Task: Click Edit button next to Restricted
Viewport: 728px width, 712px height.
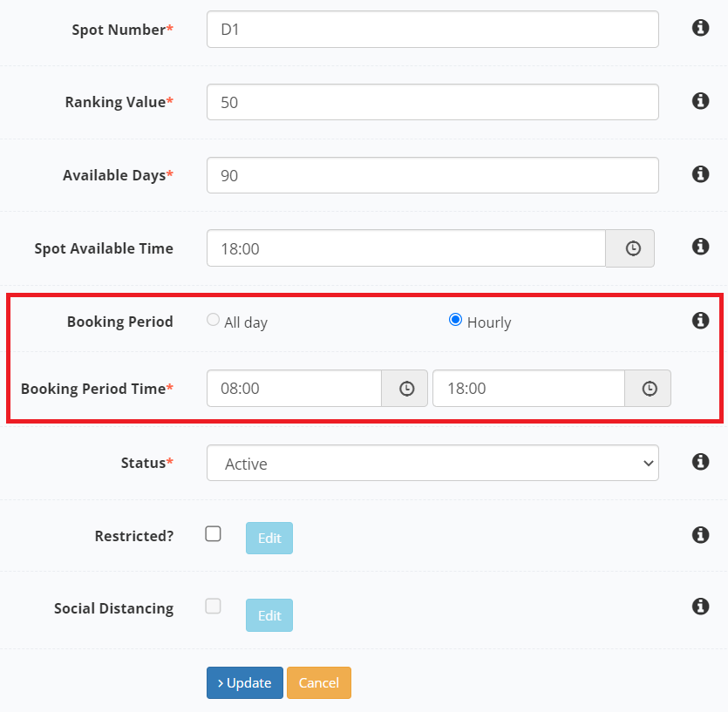Action: [x=269, y=538]
